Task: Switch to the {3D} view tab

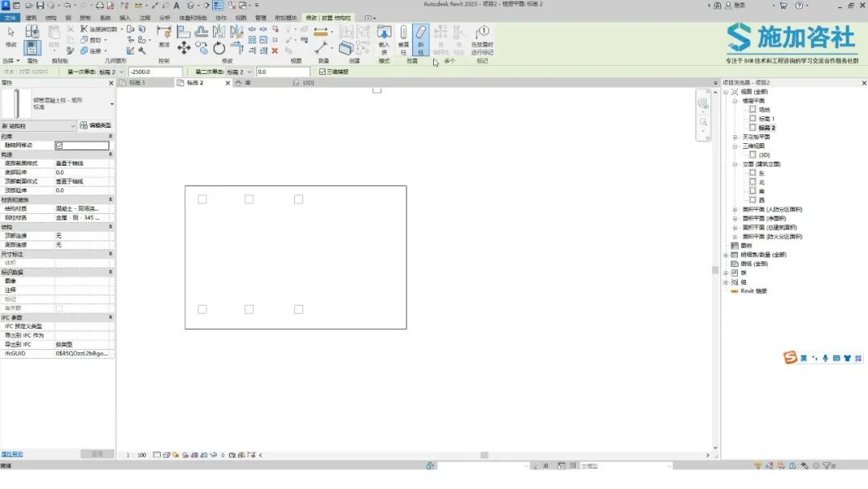Action: 309,83
